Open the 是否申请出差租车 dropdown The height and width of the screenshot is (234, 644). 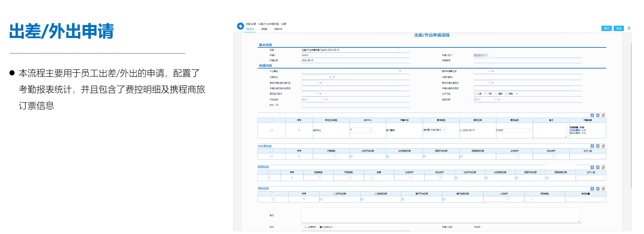pos(482,83)
